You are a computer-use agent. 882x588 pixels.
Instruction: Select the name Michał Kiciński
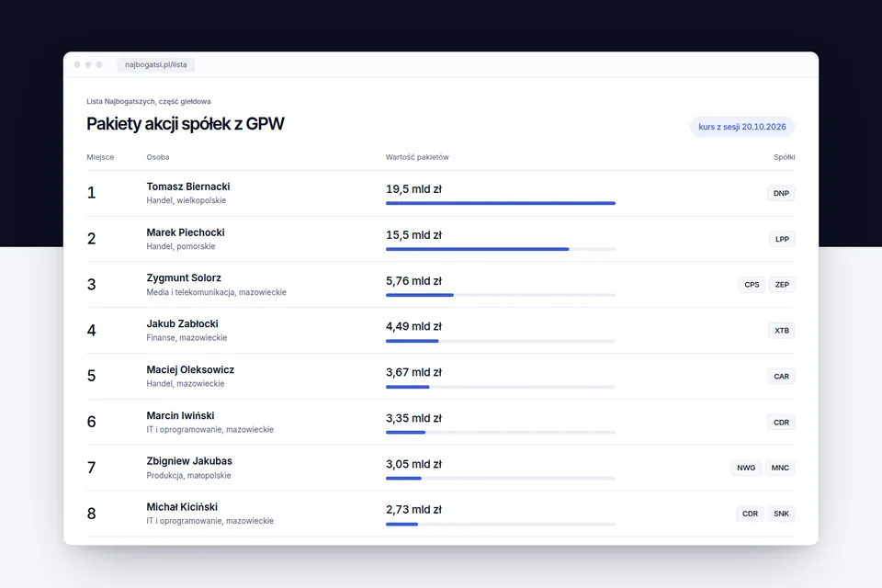[x=182, y=507]
